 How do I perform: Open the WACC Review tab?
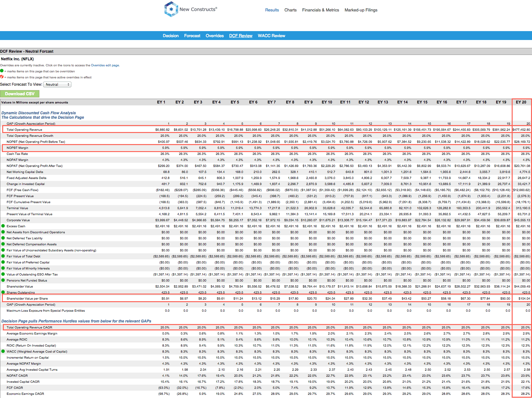(x=271, y=36)
